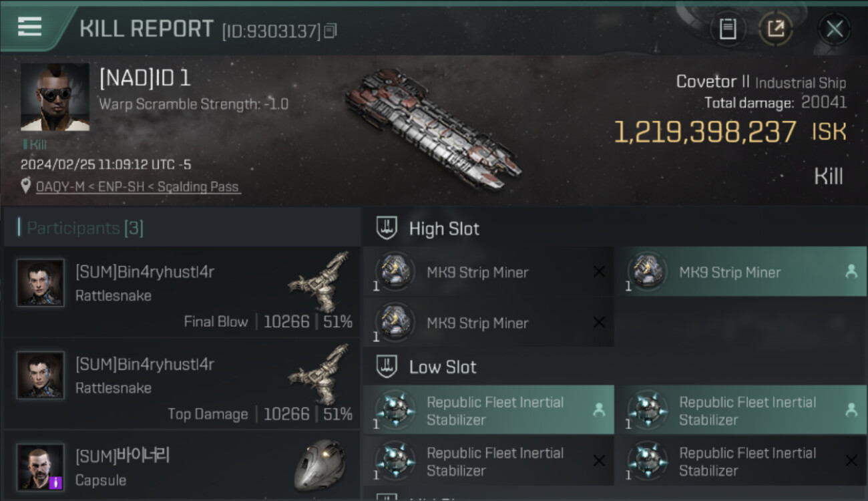Viewport: 868px width, 501px height.
Task: Copy the kill report ID icon
Action: (331, 31)
